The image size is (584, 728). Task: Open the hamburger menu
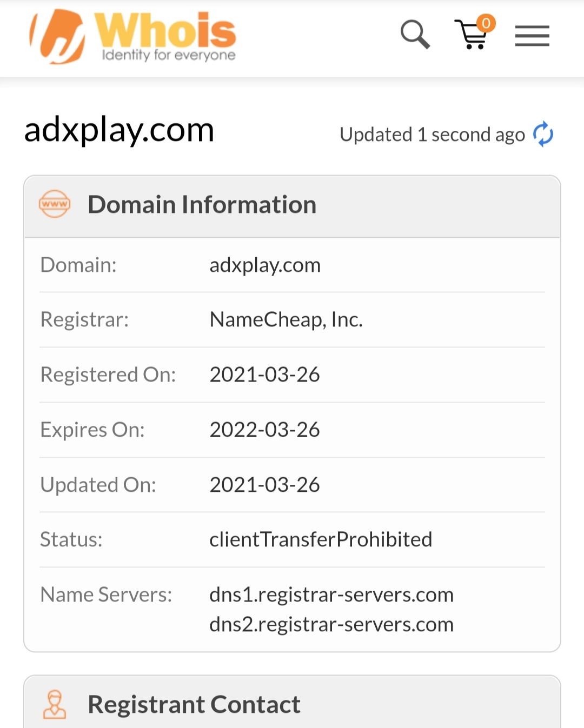click(x=532, y=36)
